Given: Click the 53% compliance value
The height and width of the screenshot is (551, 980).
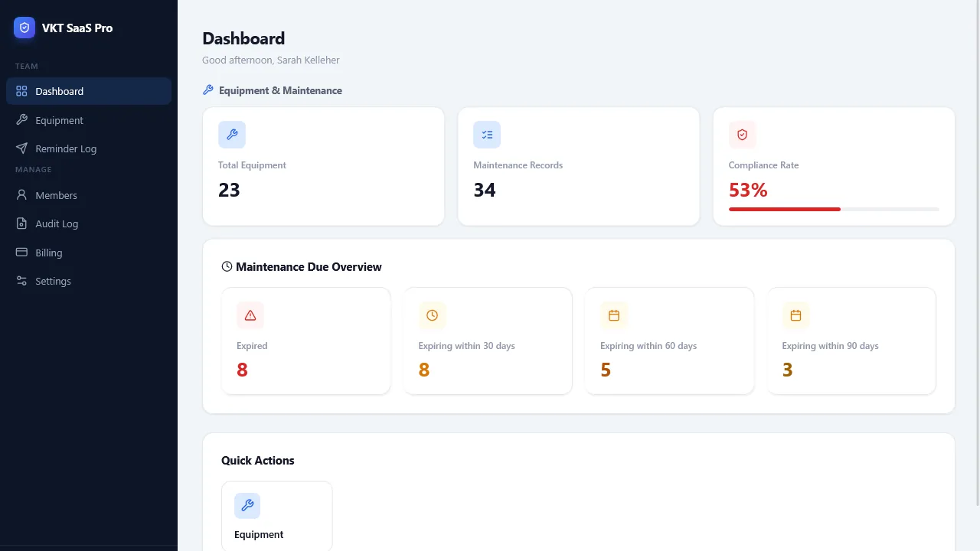Looking at the screenshot, I should (x=748, y=190).
